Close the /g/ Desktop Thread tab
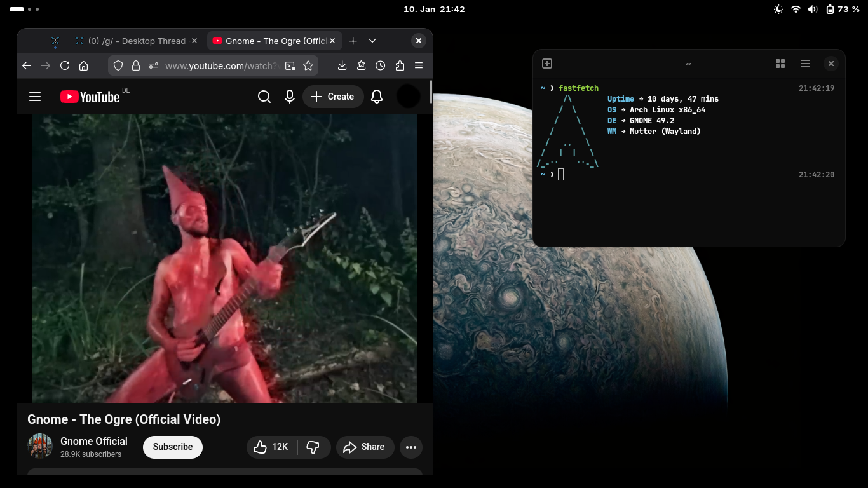The width and height of the screenshot is (868, 488). pos(194,41)
